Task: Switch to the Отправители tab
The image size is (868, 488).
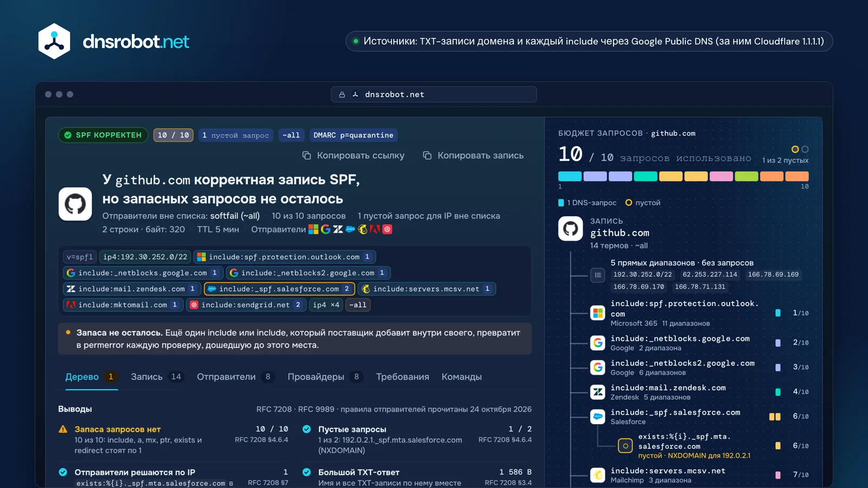Action: tap(236, 377)
